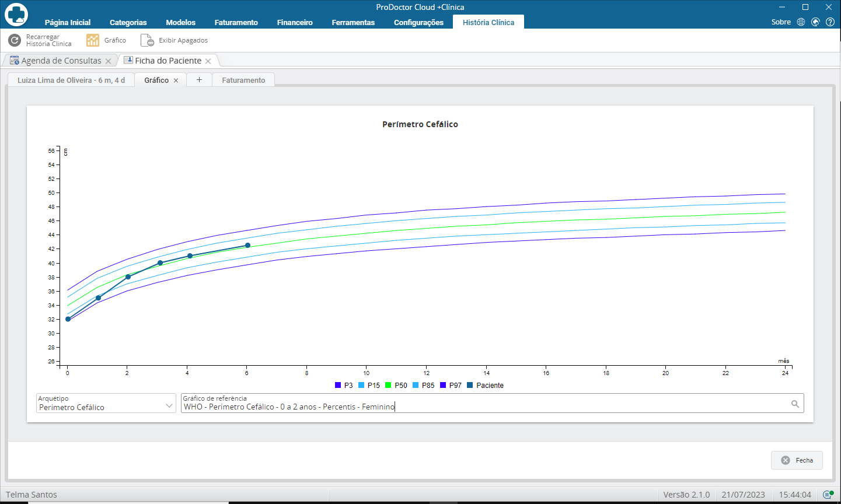Click the Exibir Apagados document icon
This screenshot has width=841, height=504.
tap(147, 40)
